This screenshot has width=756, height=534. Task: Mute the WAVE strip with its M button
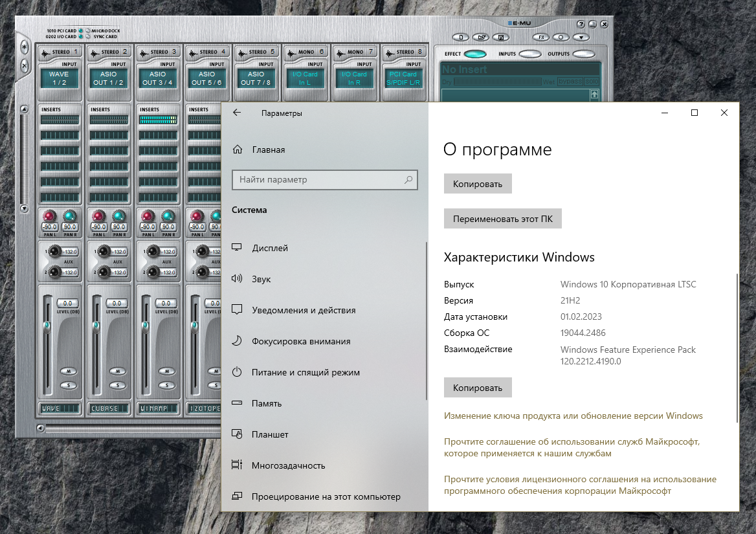[x=69, y=371]
